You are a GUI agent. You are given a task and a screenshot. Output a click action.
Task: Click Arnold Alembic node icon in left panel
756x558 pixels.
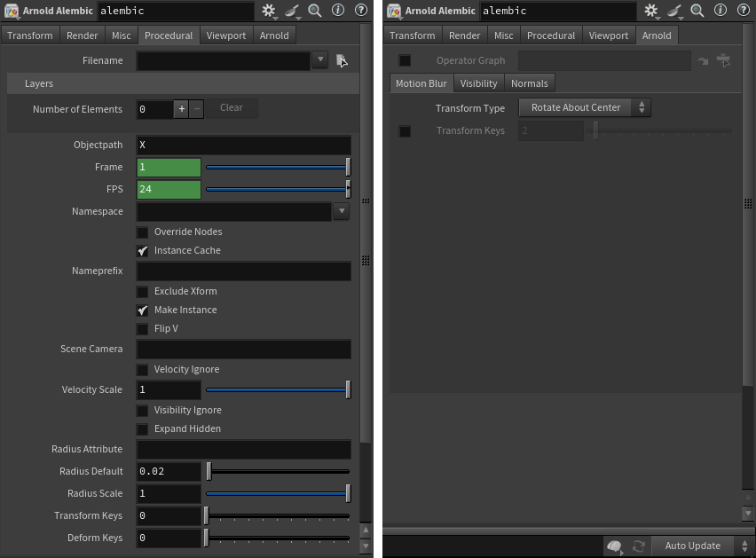pos(12,11)
